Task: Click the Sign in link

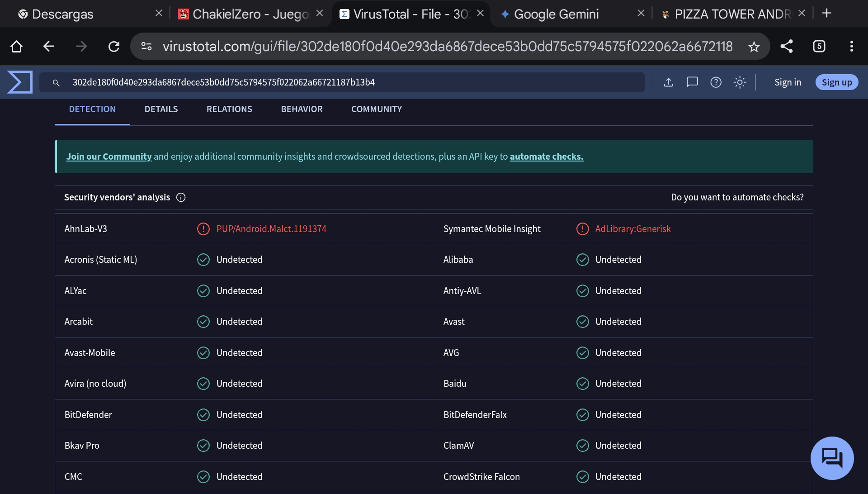Action: (788, 82)
